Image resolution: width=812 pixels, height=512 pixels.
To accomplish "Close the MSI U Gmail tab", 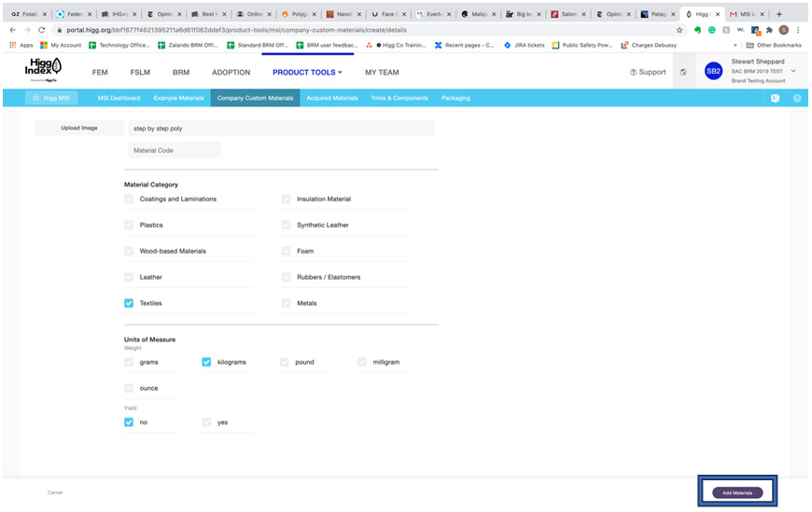I will pos(762,15).
